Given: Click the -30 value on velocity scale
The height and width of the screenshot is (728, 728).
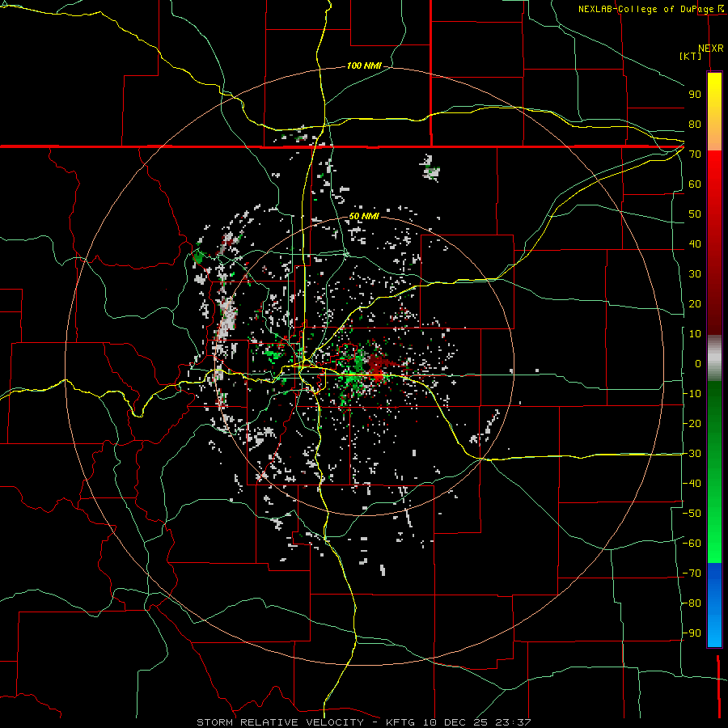Looking at the screenshot, I should [x=692, y=454].
